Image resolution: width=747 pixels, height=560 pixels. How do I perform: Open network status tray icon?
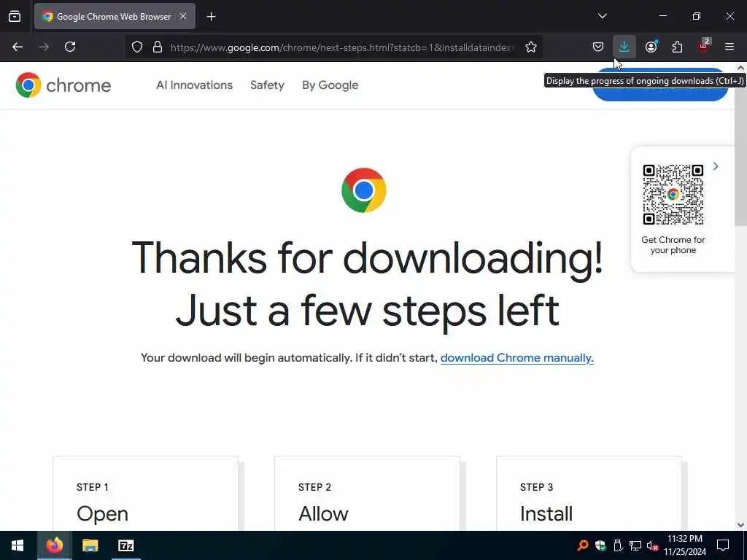(635, 545)
